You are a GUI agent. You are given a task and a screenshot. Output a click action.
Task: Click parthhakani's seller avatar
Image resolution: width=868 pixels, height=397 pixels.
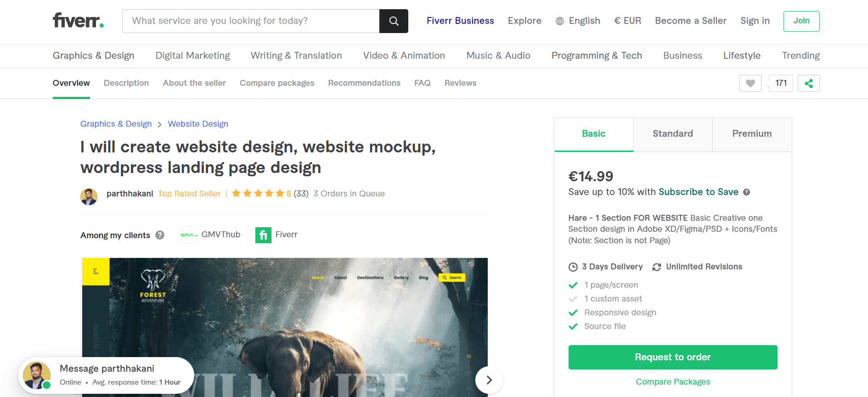(x=89, y=196)
